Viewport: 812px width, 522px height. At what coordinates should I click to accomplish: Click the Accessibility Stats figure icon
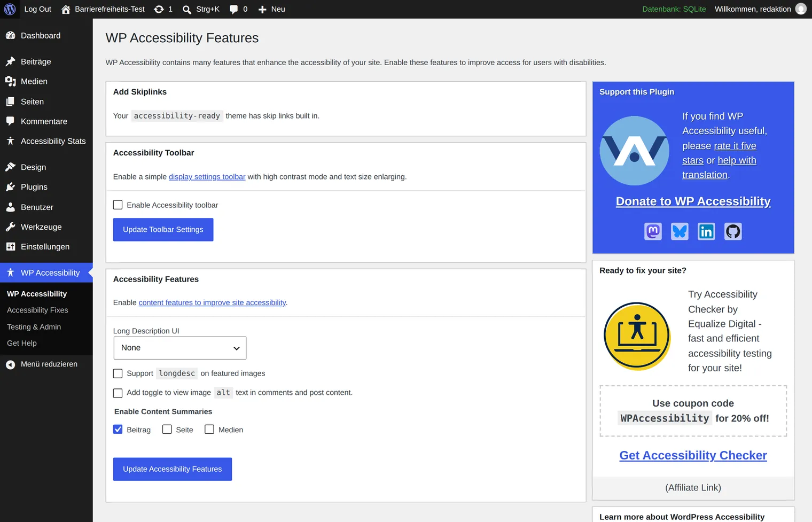coord(10,141)
